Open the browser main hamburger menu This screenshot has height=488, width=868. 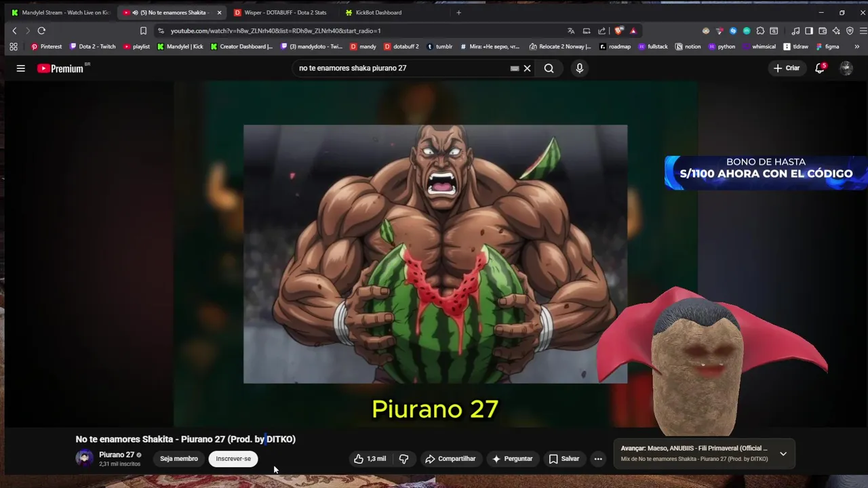point(863,30)
